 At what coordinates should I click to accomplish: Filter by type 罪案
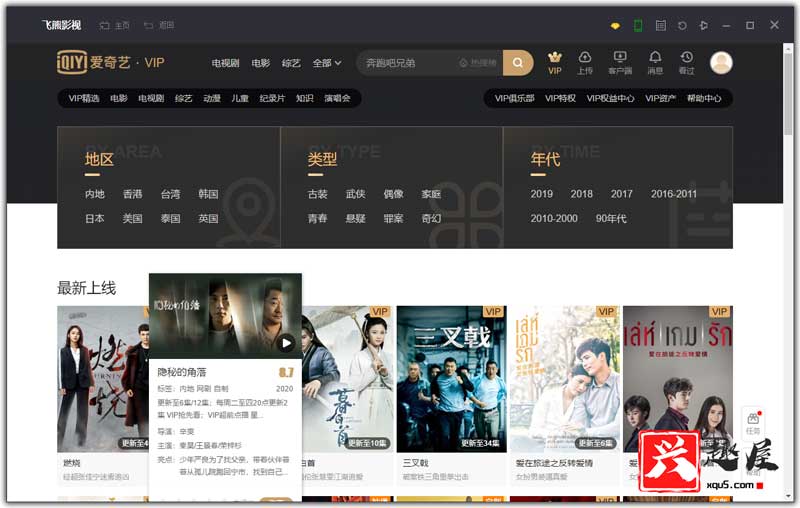point(393,218)
